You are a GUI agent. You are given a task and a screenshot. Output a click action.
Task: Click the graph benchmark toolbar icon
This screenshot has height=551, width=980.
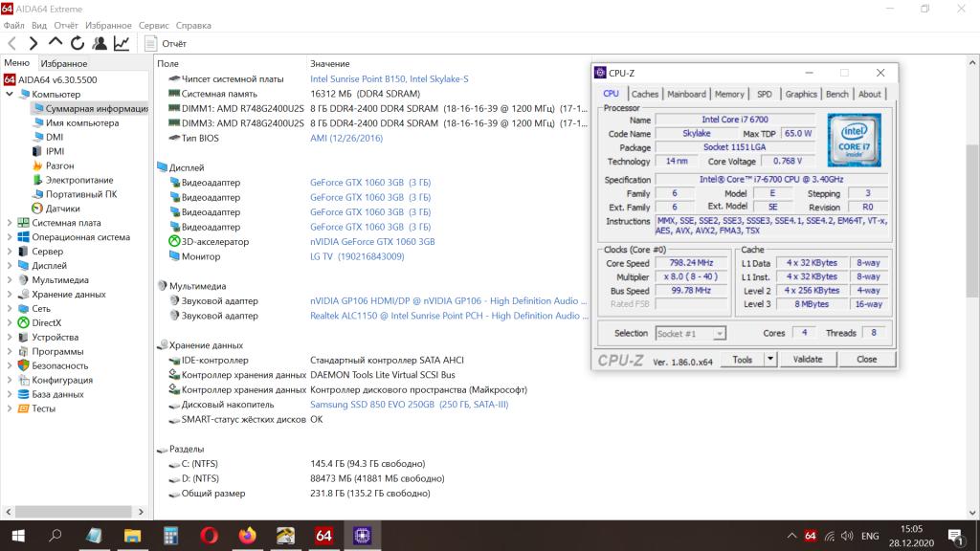point(122,43)
